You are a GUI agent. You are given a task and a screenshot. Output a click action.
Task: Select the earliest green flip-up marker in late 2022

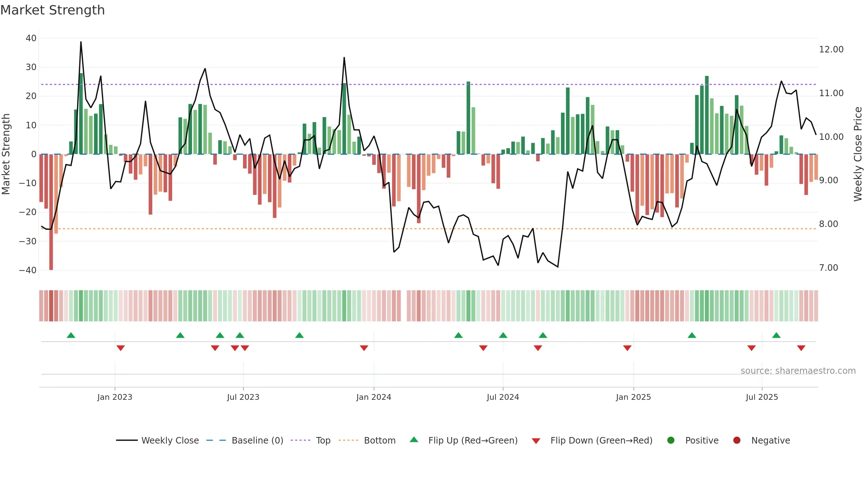pyautogui.click(x=71, y=335)
